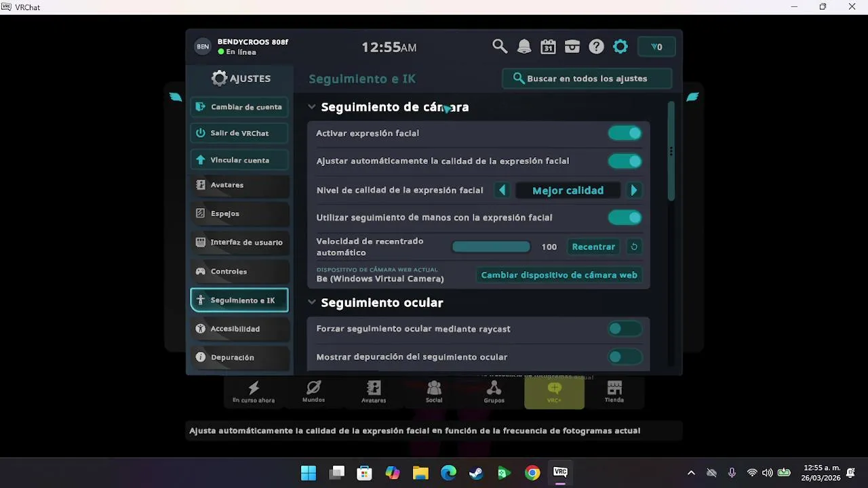Image resolution: width=868 pixels, height=488 pixels.
Task: Click the Recentrar button
Action: pos(593,247)
